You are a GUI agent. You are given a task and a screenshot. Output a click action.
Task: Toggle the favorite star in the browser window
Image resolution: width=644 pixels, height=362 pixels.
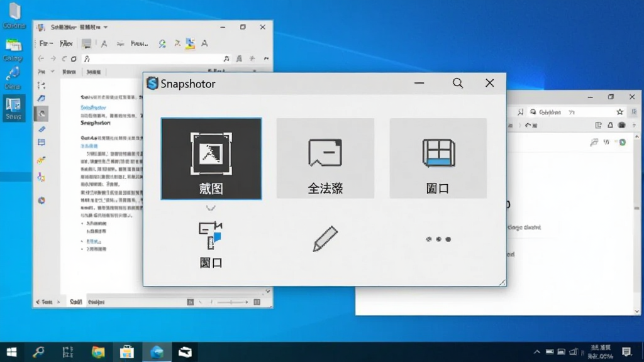click(619, 112)
